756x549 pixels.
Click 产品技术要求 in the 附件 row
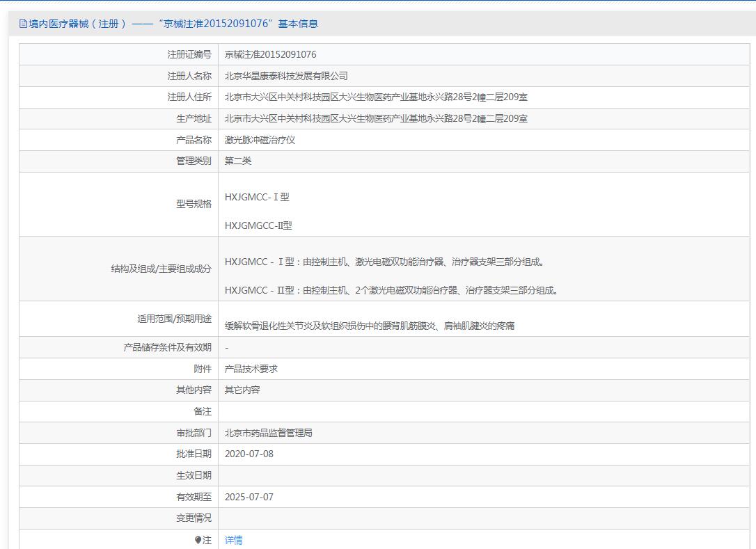pyautogui.click(x=251, y=369)
